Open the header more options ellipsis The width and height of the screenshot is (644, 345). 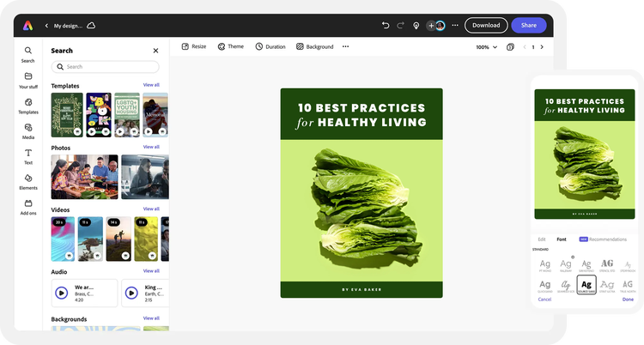coord(455,26)
